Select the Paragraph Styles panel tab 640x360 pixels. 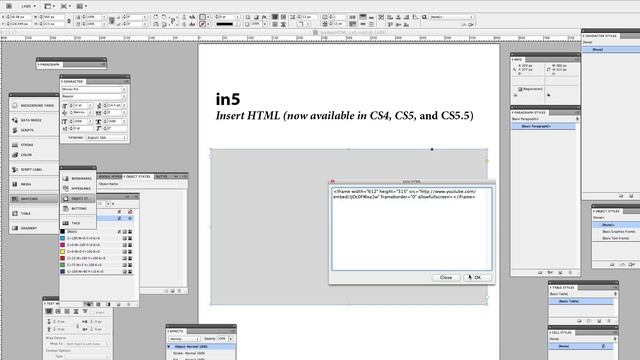[x=529, y=112]
